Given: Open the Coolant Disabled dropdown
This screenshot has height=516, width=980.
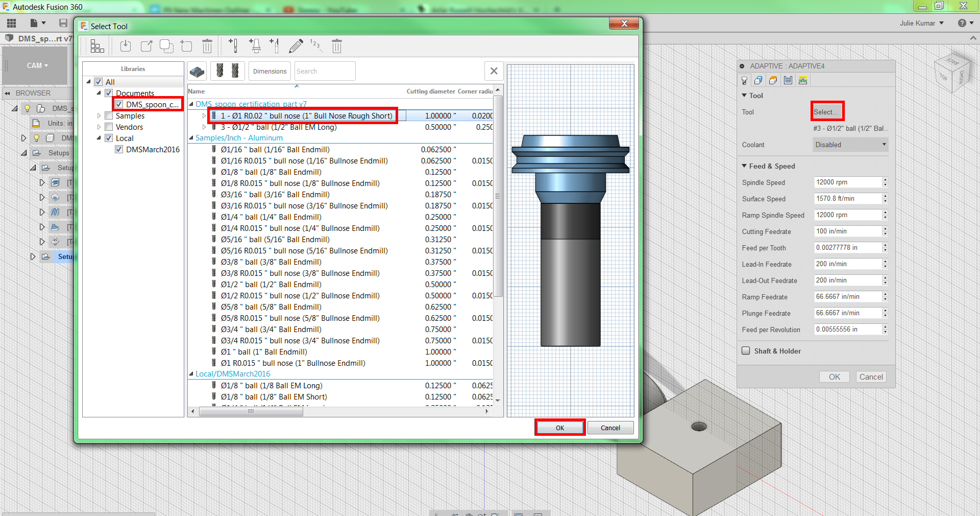Looking at the screenshot, I should pos(850,145).
